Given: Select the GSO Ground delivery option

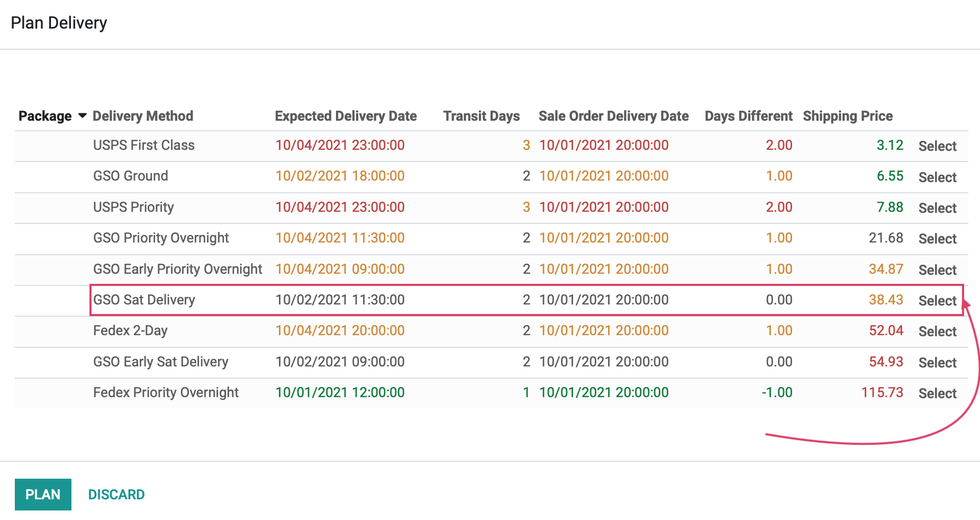Looking at the screenshot, I should point(937,177).
